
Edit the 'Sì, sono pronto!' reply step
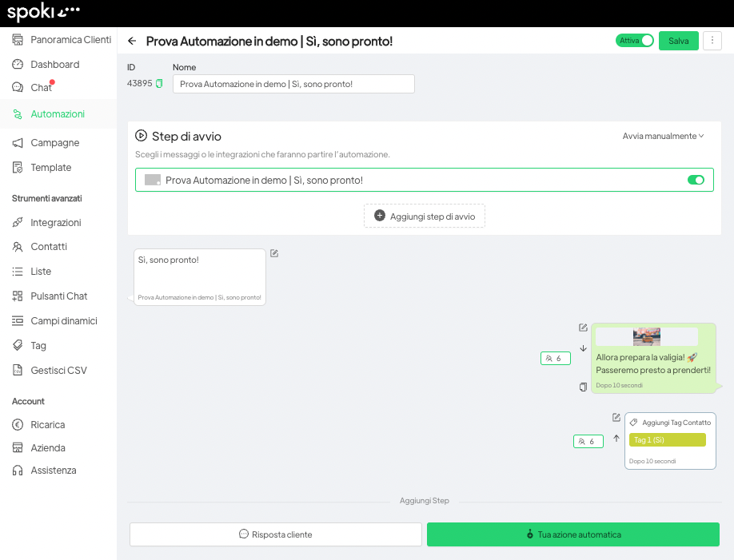(x=274, y=253)
